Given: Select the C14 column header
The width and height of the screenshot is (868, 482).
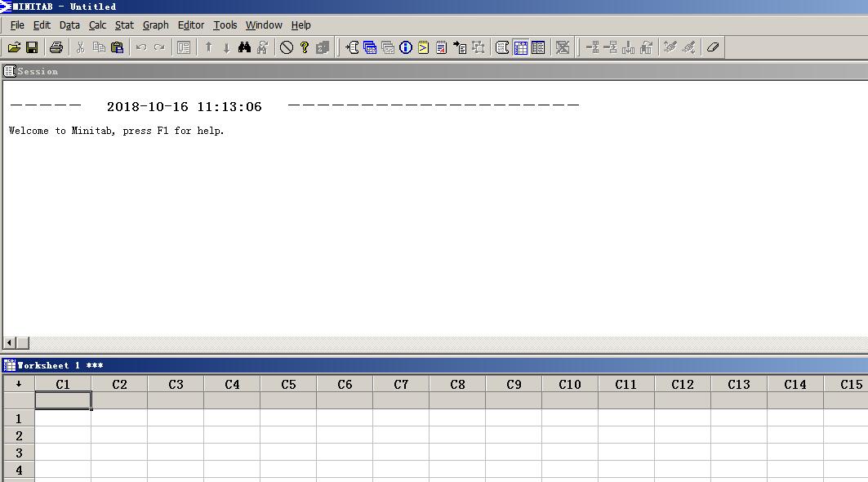Looking at the screenshot, I should 795,384.
